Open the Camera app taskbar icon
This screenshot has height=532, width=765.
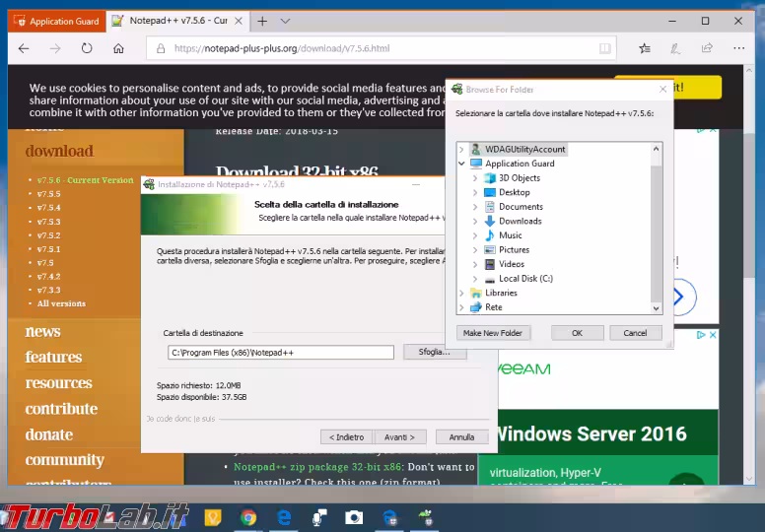point(354,516)
